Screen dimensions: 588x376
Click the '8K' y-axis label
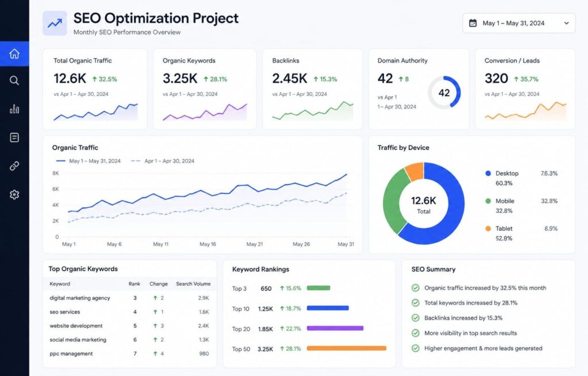click(x=56, y=173)
